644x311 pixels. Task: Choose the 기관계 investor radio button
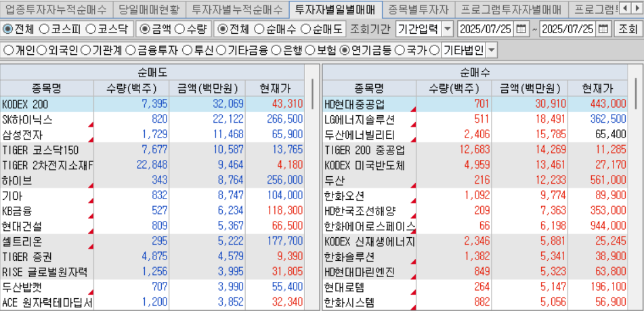(85, 51)
